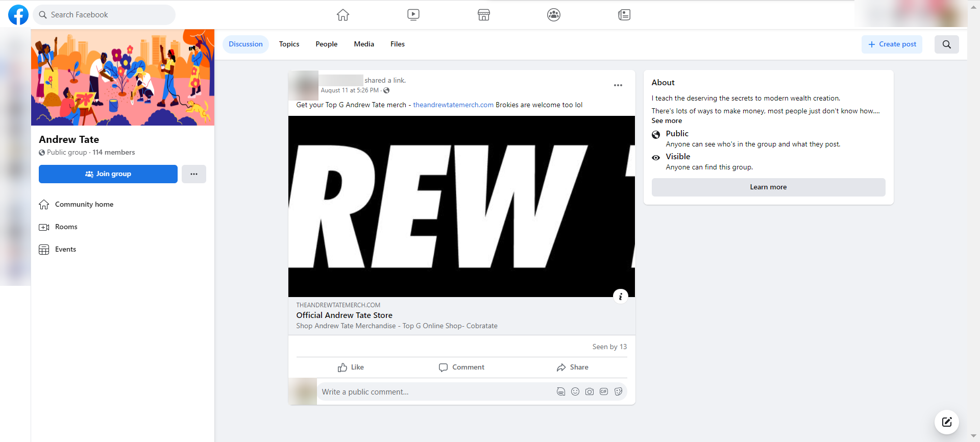This screenshot has width=980, height=442.
Task: Switch to the People tab
Action: point(326,44)
